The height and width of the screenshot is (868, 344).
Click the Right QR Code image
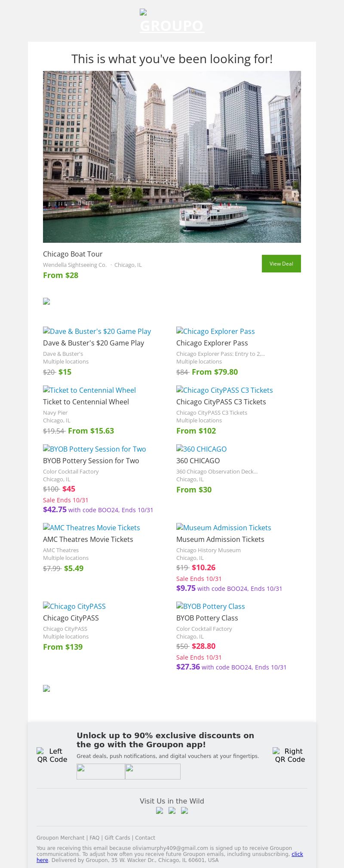click(290, 755)
